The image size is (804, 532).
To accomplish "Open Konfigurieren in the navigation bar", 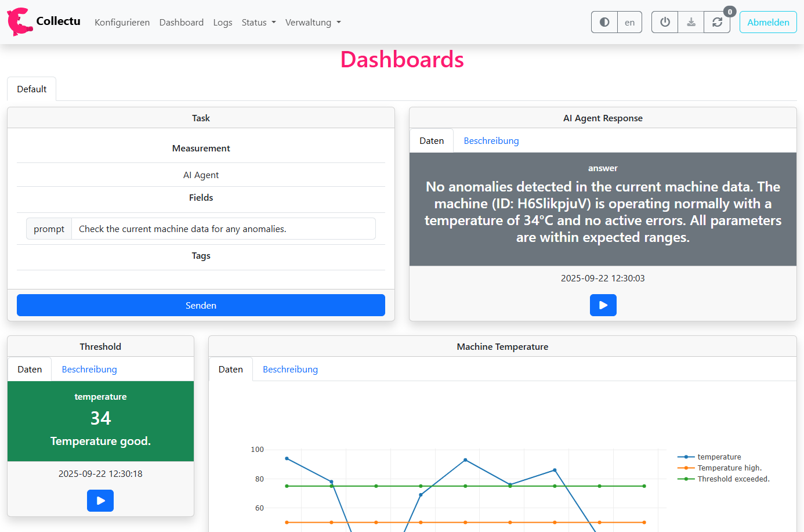I will pos(122,22).
